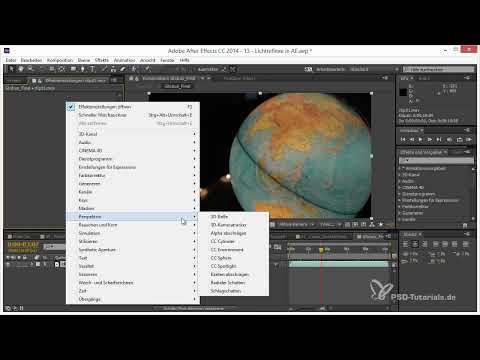Screen dimensions: 480x360
Task: Click the help search field at top right
Action: 438,69
